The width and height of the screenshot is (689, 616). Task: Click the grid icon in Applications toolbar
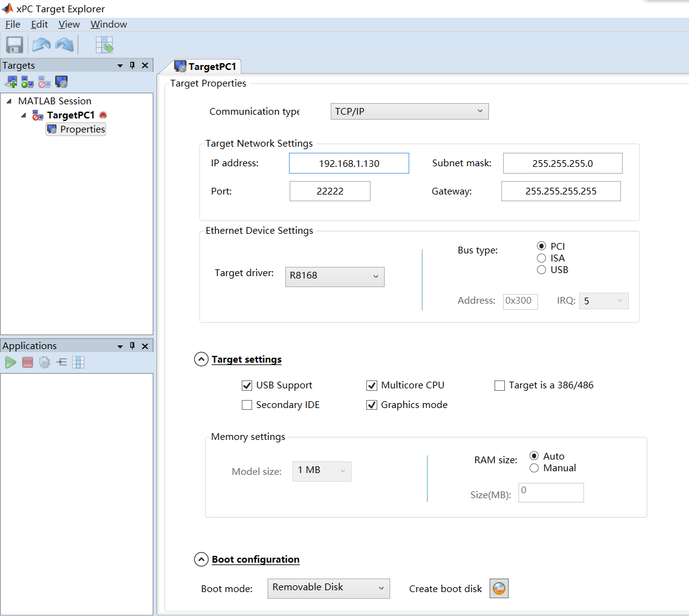(78, 363)
